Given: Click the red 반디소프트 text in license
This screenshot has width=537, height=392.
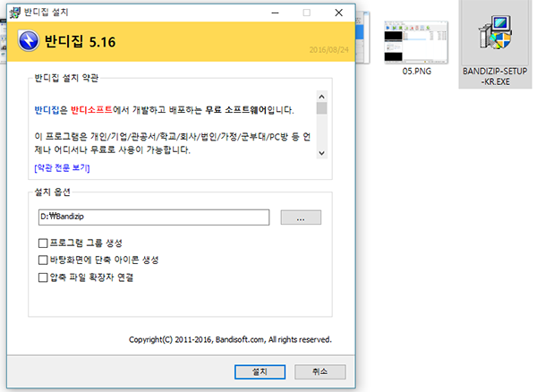Looking at the screenshot, I should tap(91, 110).
